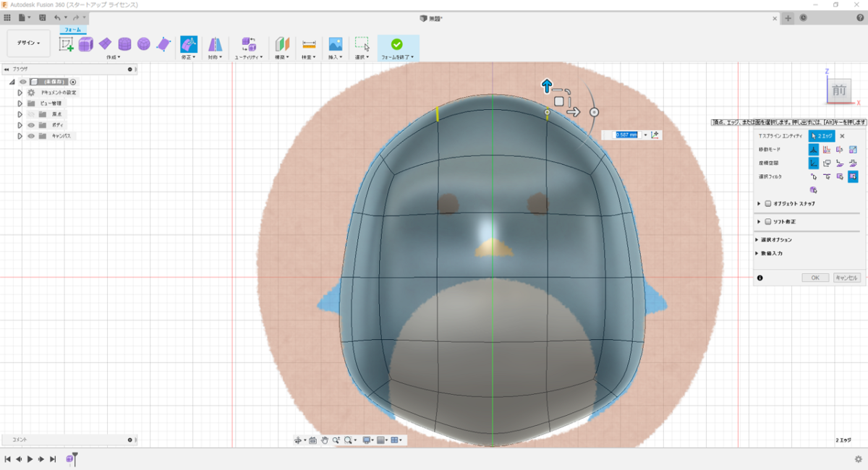
Task: Open the Symmetry (対称) dropdown menu
Action: pos(216,56)
